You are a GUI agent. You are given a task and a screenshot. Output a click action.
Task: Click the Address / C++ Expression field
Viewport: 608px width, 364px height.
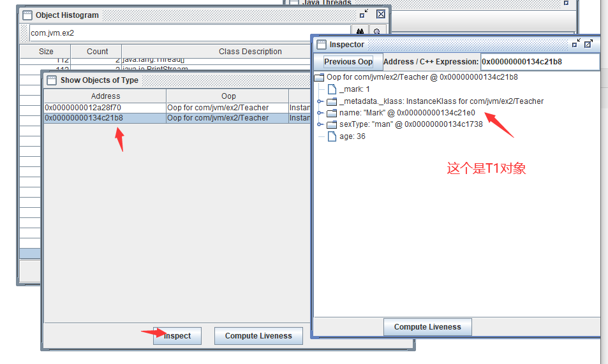[540, 62]
